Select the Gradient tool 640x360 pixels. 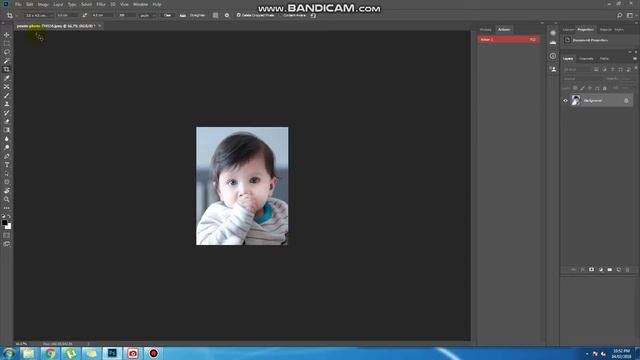[x=7, y=130]
